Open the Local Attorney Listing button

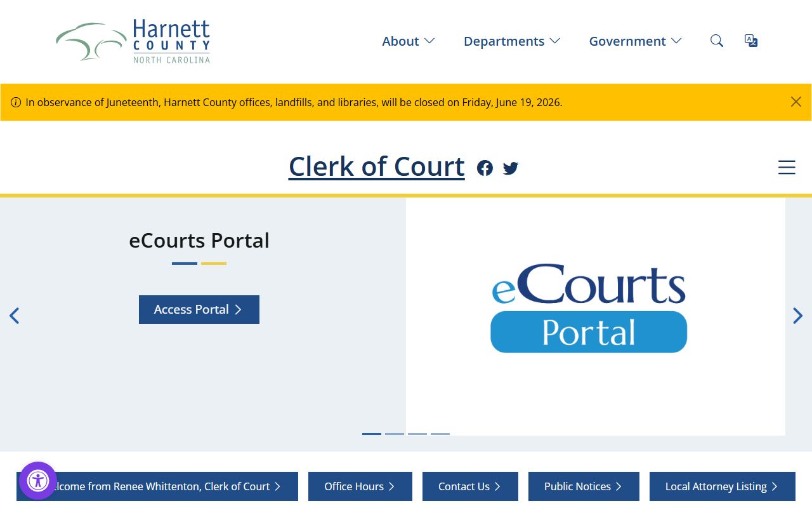pos(723,486)
